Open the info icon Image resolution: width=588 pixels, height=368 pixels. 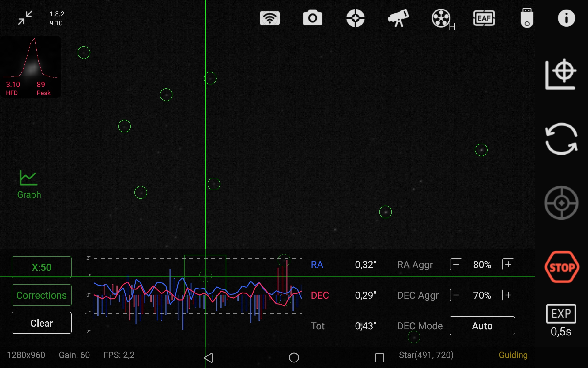[x=566, y=18]
